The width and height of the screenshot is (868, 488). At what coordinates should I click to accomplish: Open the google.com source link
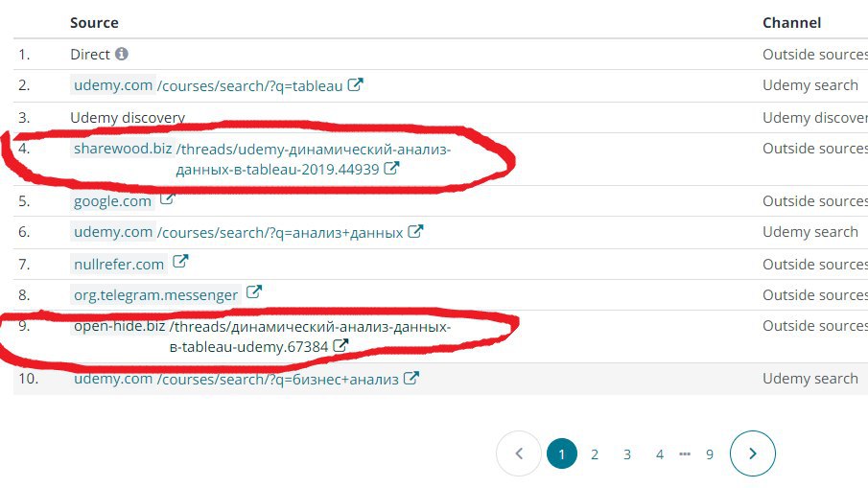113,200
